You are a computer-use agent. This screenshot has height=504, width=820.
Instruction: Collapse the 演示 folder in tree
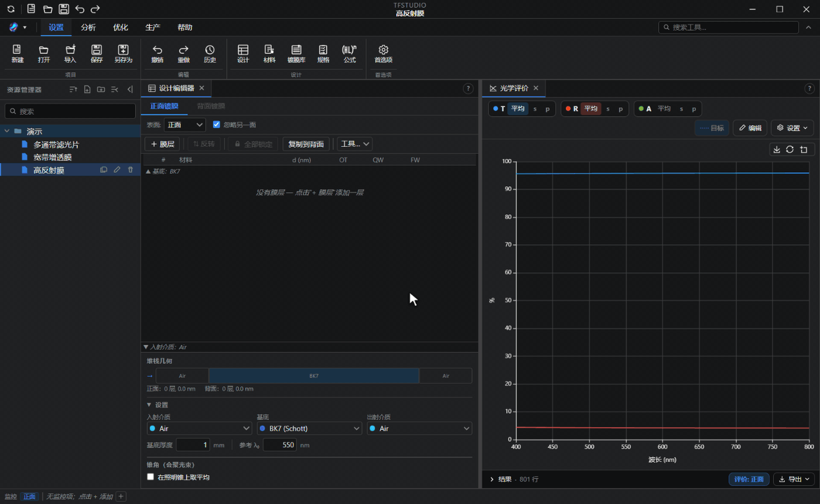(x=7, y=131)
